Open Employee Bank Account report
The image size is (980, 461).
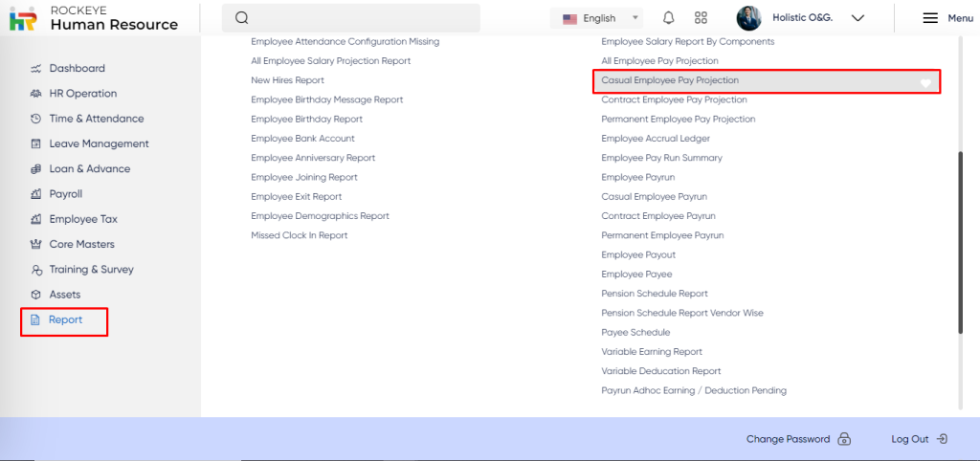302,139
